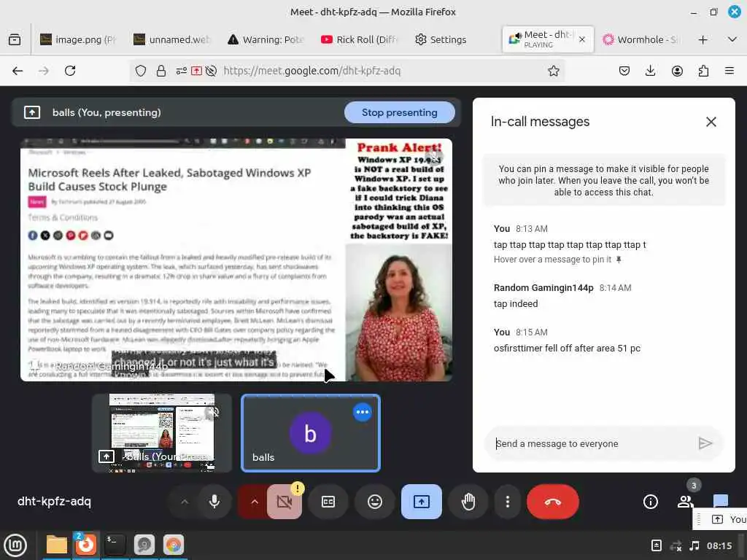The height and width of the screenshot is (560, 747).
Task: Switch to the Settings tab
Action: click(x=441, y=39)
